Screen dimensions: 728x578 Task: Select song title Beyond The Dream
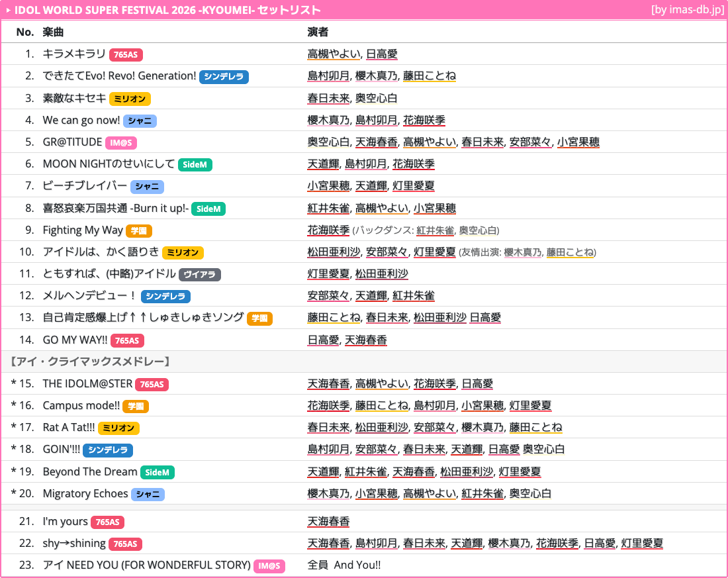coord(90,471)
